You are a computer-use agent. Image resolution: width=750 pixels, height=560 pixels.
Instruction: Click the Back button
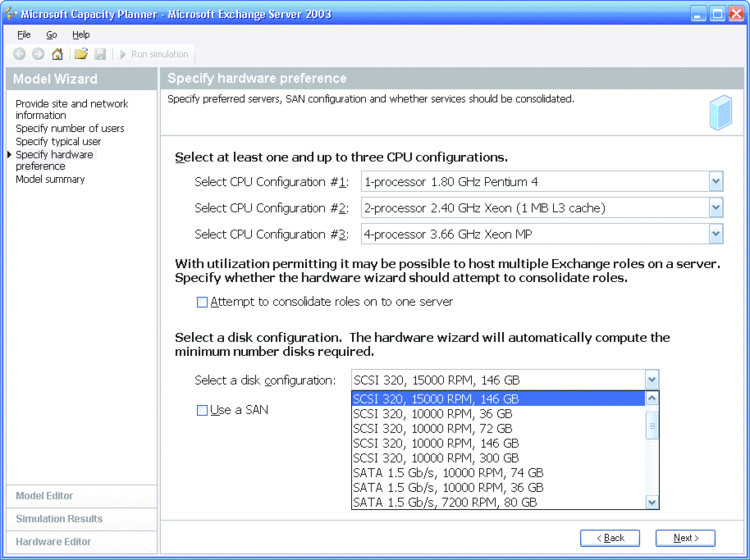[610, 538]
